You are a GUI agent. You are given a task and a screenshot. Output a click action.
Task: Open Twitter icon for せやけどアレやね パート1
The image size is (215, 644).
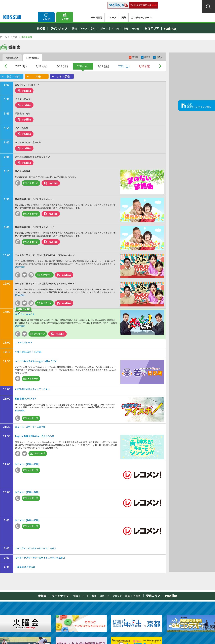(x=24, y=275)
